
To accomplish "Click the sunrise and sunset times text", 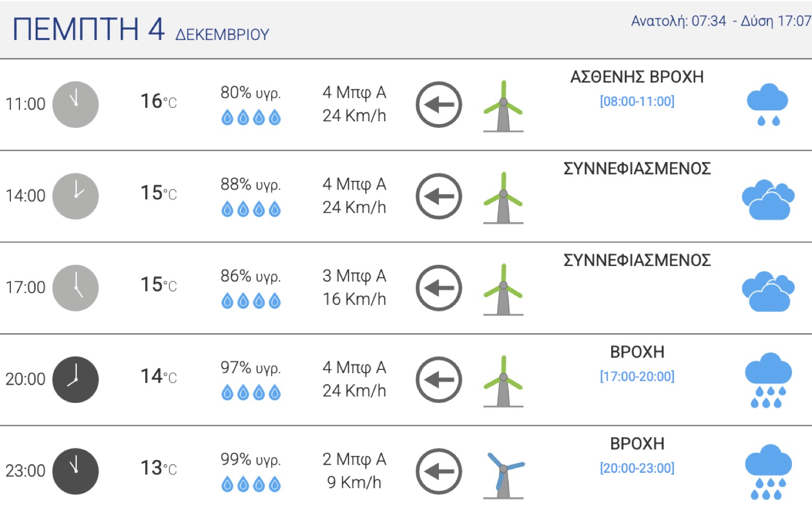I will [x=720, y=21].
